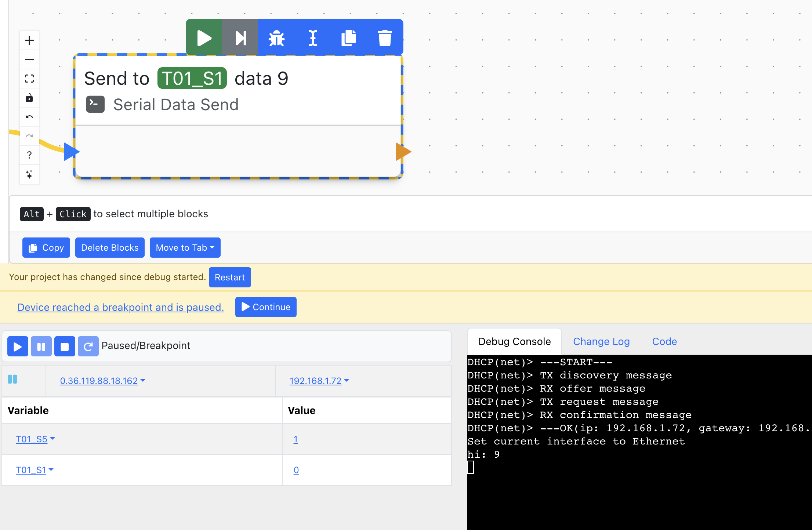Open 'Device reached a breakpoint' link

pos(121,307)
